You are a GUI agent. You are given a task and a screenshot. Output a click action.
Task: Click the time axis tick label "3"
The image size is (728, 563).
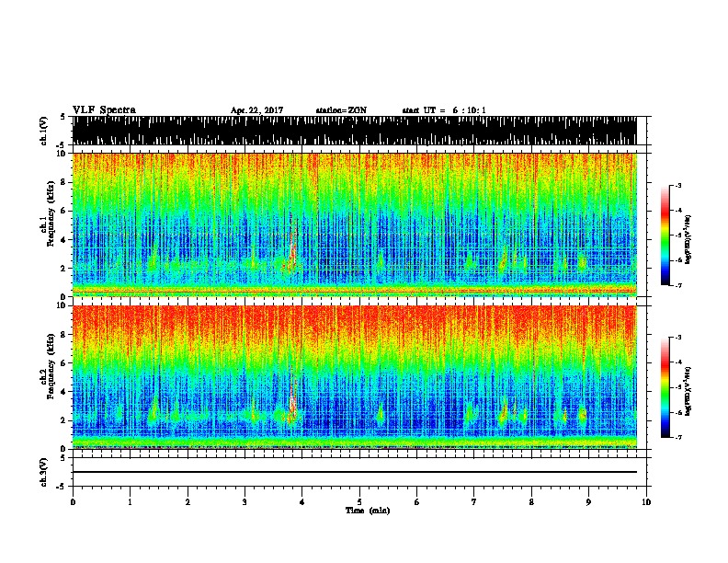coord(245,502)
